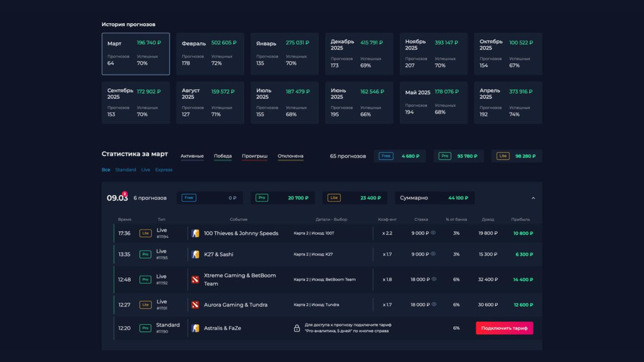Filter forecasts by Express type
The height and width of the screenshot is (362, 644).
(164, 170)
